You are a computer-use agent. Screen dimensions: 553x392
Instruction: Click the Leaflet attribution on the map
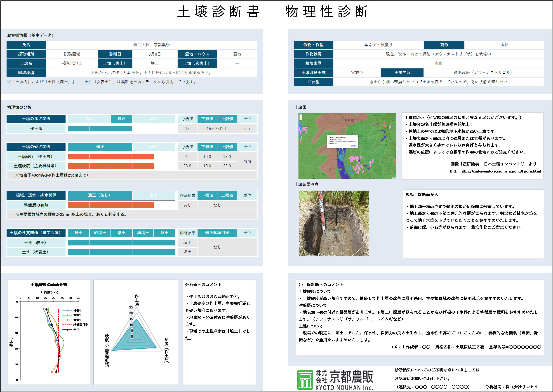(394, 178)
